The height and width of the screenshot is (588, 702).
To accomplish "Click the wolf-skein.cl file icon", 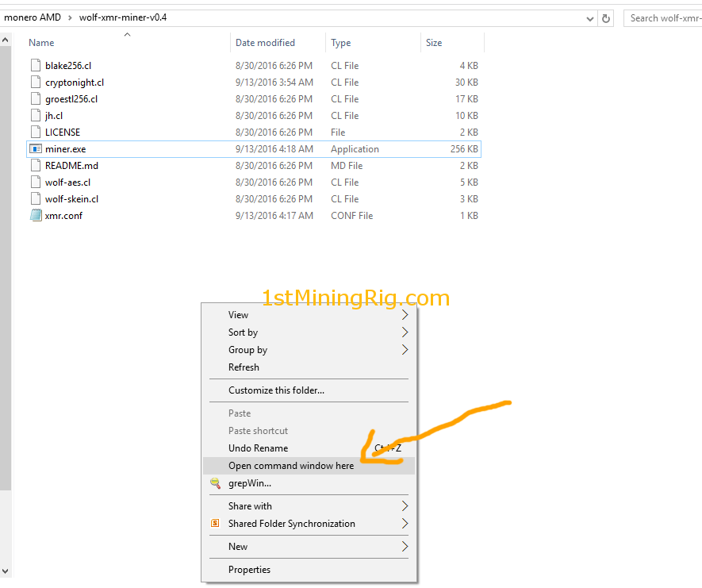I will coord(36,199).
